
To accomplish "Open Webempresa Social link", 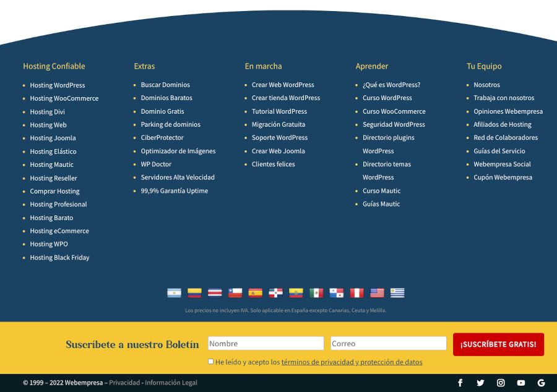I will click(503, 164).
